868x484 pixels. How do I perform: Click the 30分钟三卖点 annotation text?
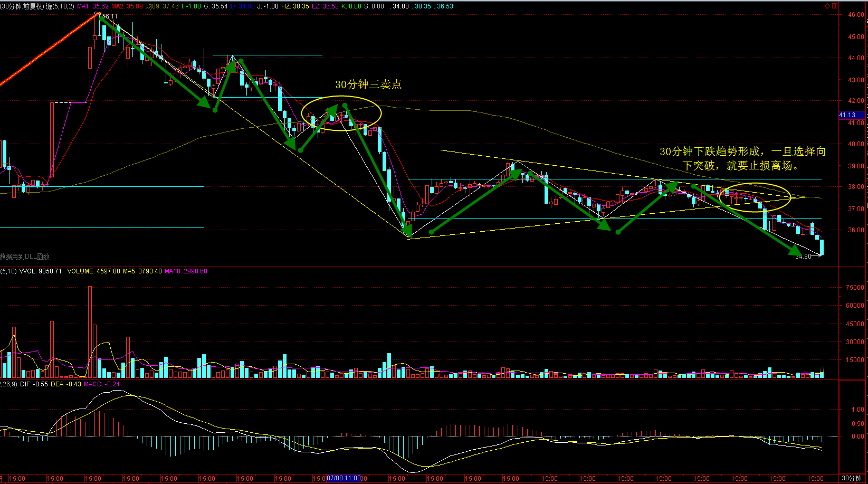point(368,84)
